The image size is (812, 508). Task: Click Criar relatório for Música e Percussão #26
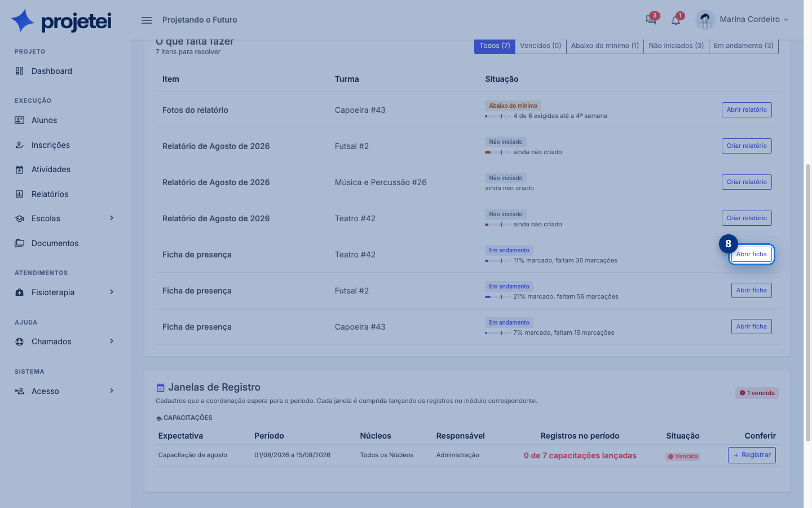(x=747, y=182)
